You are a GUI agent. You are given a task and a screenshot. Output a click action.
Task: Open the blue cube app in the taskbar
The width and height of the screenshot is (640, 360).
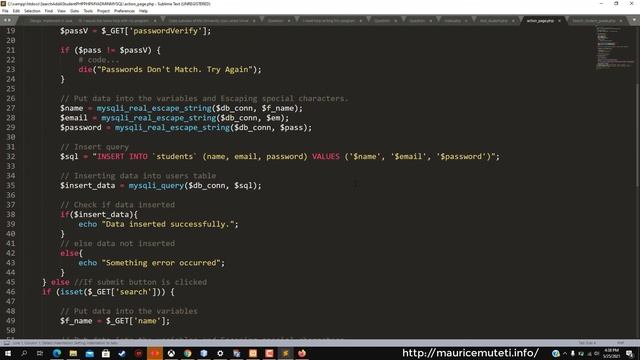pos(204,353)
